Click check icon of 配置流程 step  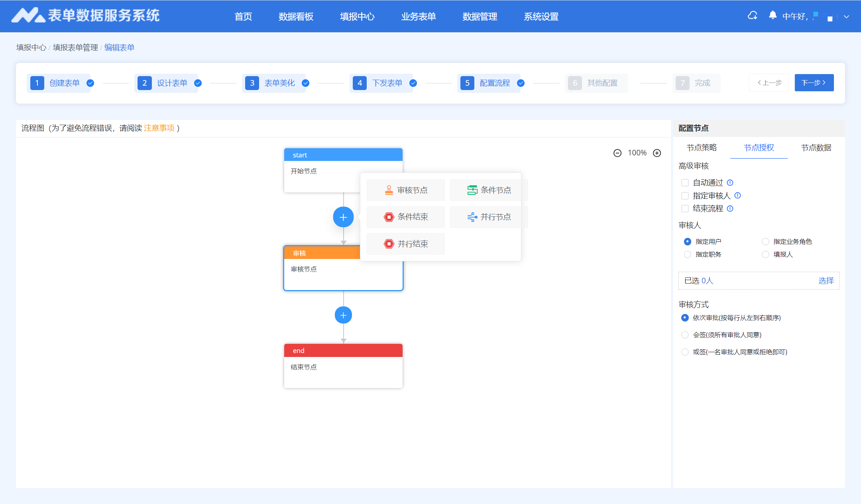(x=521, y=83)
